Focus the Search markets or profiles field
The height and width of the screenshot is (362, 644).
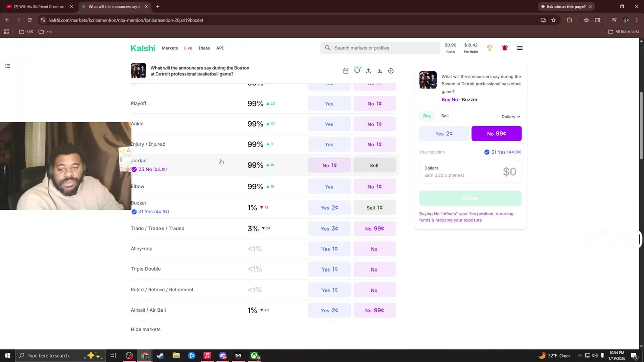[380, 48]
